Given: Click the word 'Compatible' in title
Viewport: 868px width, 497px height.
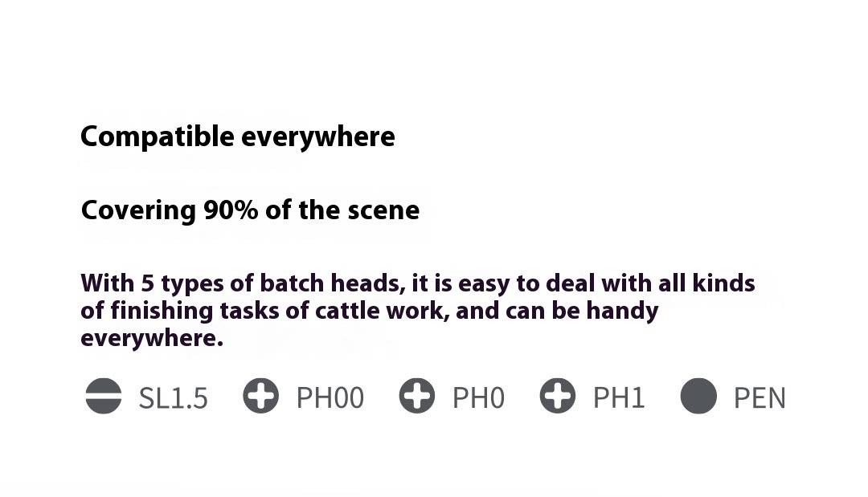Looking at the screenshot, I should point(158,136).
